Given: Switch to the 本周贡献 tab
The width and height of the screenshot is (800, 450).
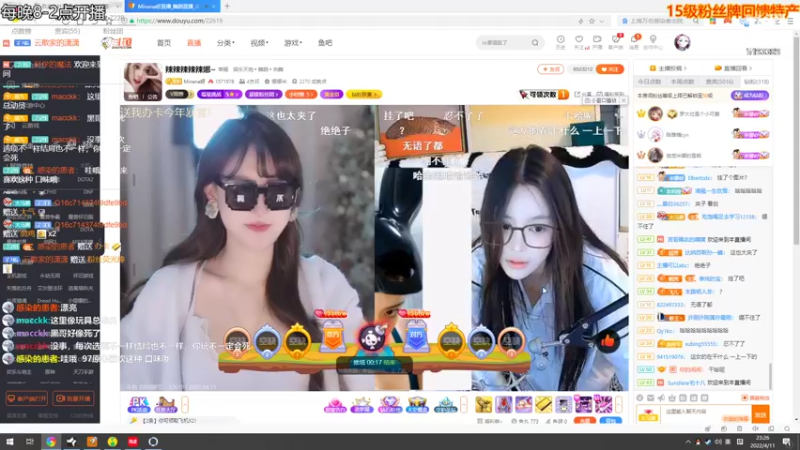Looking at the screenshot, I should click(x=682, y=82).
